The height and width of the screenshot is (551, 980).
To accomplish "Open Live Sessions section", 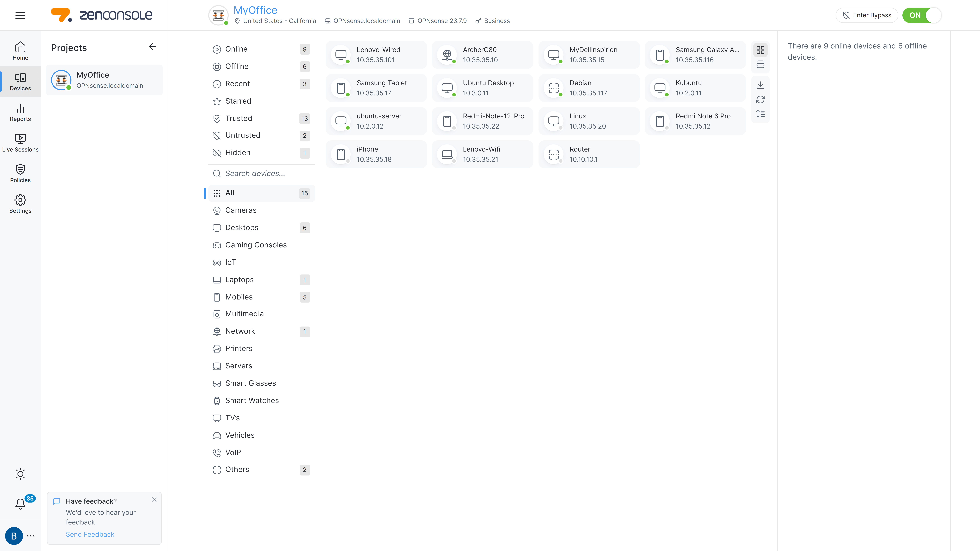I will 20,143.
